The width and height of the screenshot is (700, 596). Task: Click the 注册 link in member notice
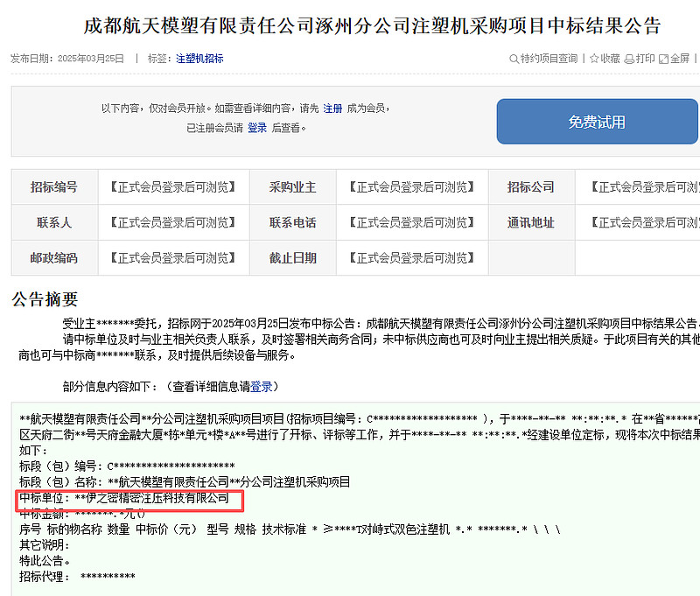point(332,109)
